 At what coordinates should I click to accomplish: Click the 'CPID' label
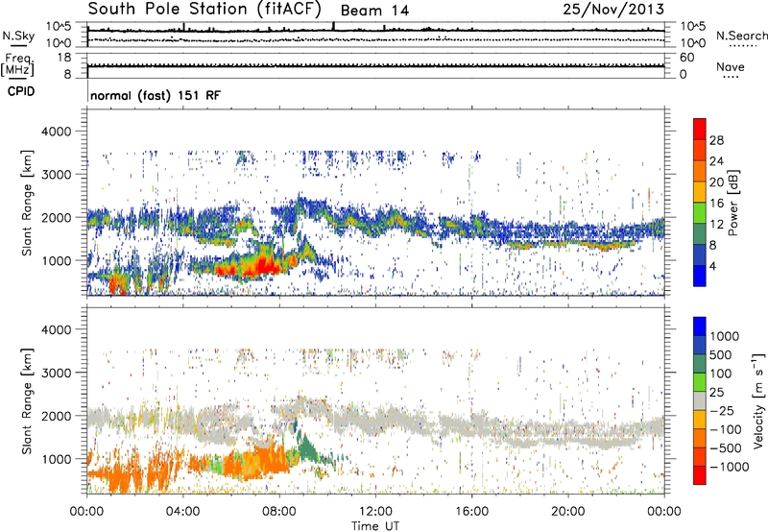[21, 91]
